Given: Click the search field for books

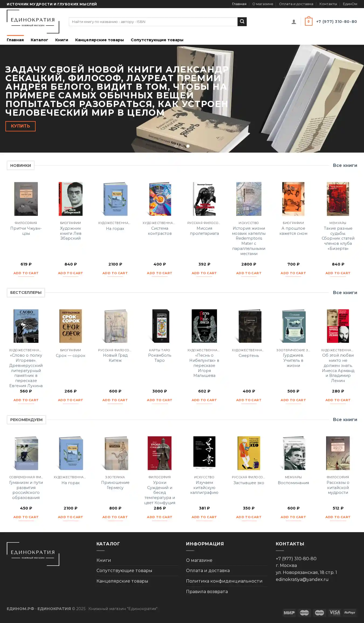Looking at the screenshot, I should point(153,22).
